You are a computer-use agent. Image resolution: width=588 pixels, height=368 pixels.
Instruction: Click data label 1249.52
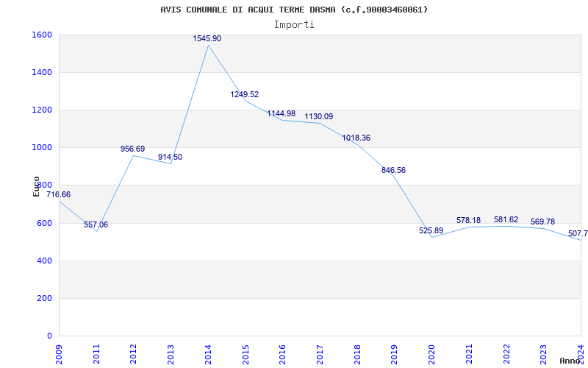tap(245, 94)
